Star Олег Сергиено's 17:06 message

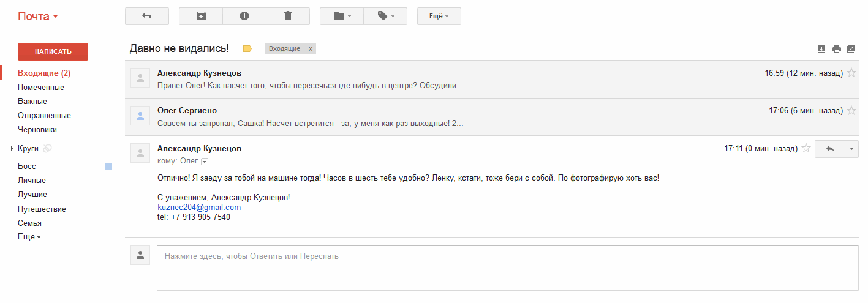coord(851,111)
